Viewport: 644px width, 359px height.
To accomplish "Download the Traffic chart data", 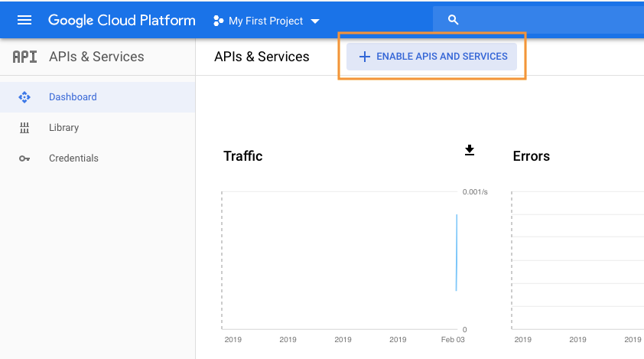I will (470, 150).
